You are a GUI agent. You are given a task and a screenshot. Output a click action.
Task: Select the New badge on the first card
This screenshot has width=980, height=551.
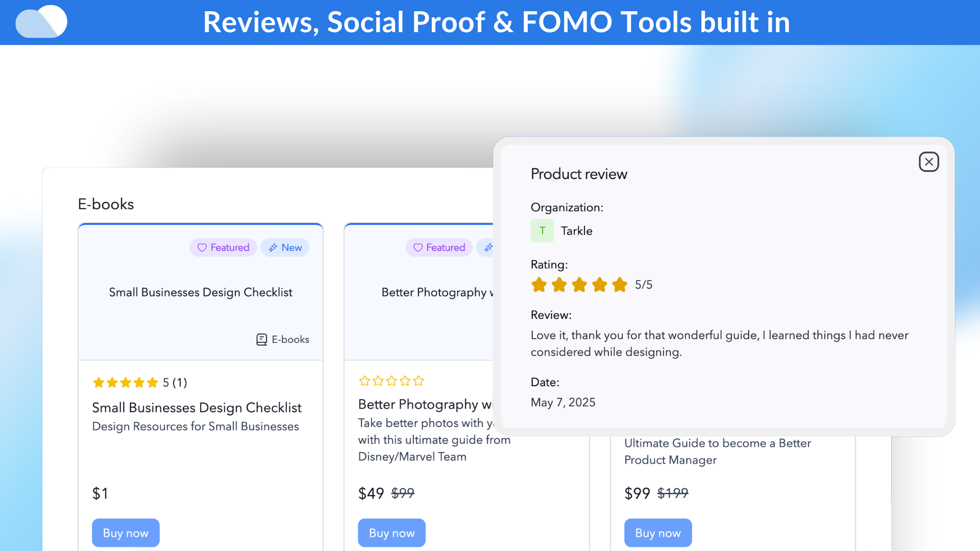(285, 247)
